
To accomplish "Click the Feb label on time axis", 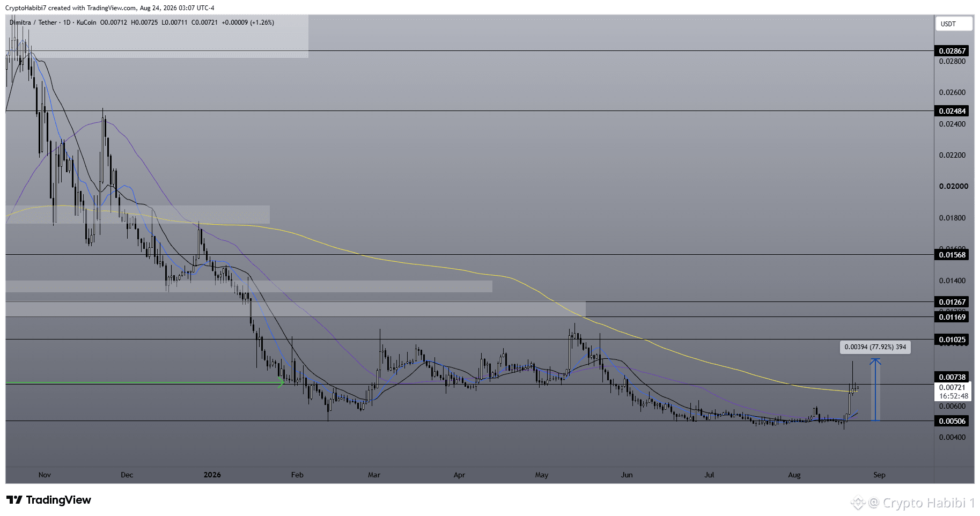I will point(297,475).
